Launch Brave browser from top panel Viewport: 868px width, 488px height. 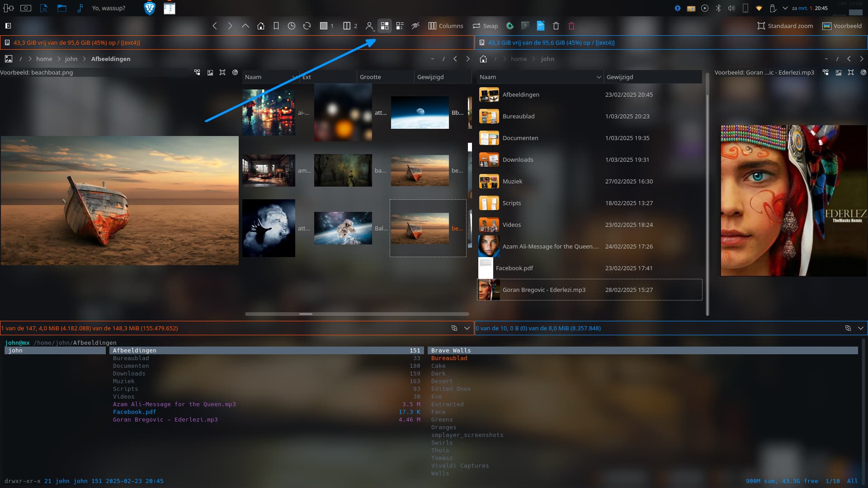coord(150,8)
